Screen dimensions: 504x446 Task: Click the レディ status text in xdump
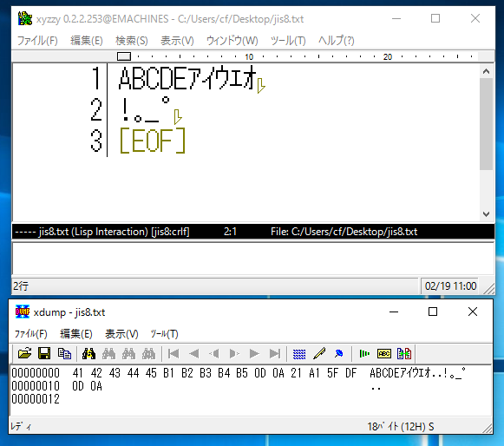tap(21, 427)
